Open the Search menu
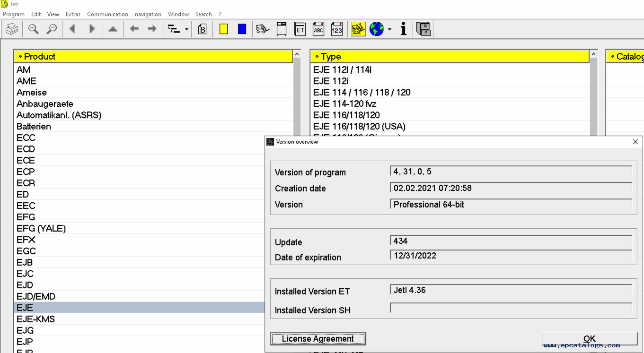Viewport: 644px width, 353px height. 203,14
